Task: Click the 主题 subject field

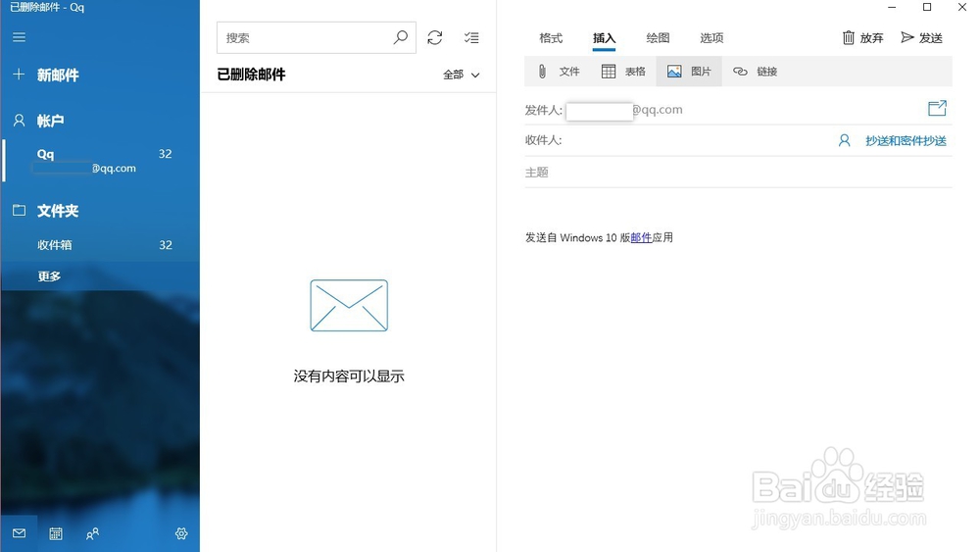Action: (738, 172)
